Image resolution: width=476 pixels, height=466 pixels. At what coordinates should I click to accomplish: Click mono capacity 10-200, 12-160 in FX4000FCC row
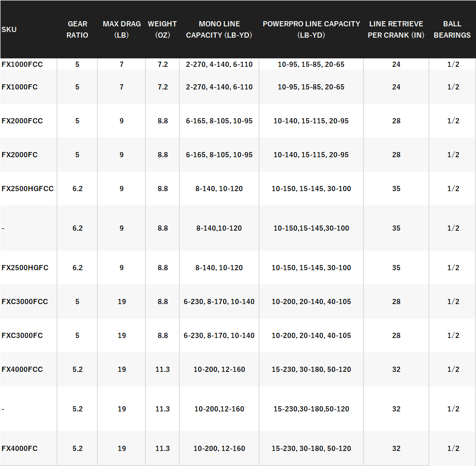pyautogui.click(x=219, y=370)
